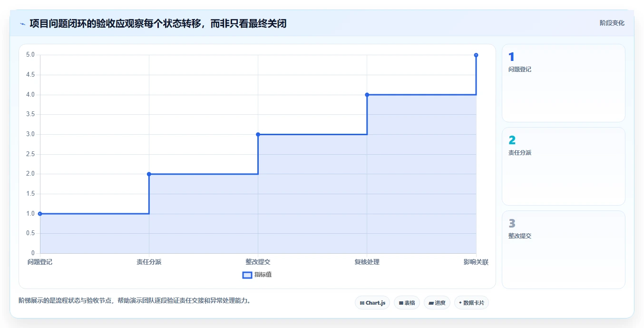Toggle the 指标值 legend swatch
Screen dimensions: 644x328
[x=247, y=275]
